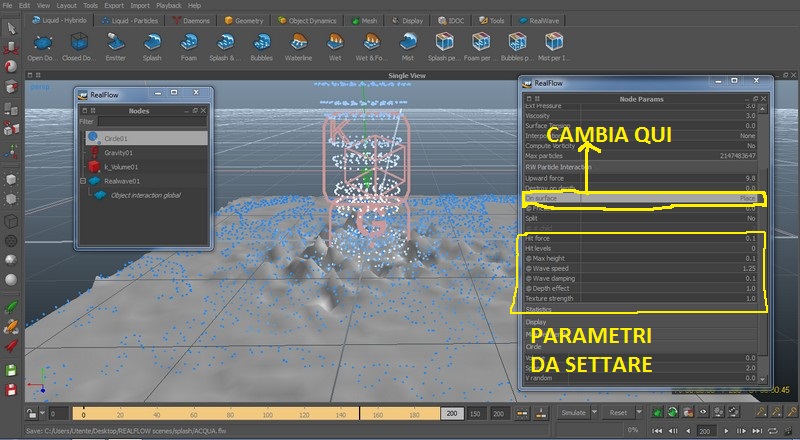This screenshot has width=800, height=440.
Task: Switch to the Object Dynamics tab
Action: click(307, 20)
